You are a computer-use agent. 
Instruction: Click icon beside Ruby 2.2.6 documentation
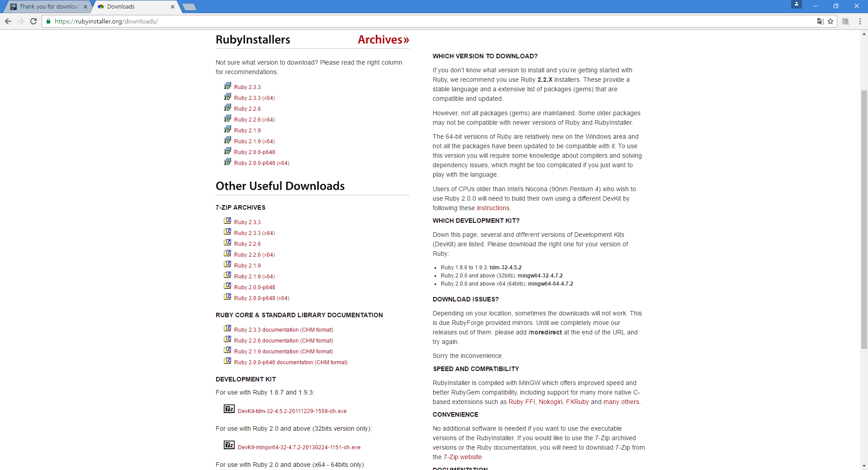click(x=227, y=339)
